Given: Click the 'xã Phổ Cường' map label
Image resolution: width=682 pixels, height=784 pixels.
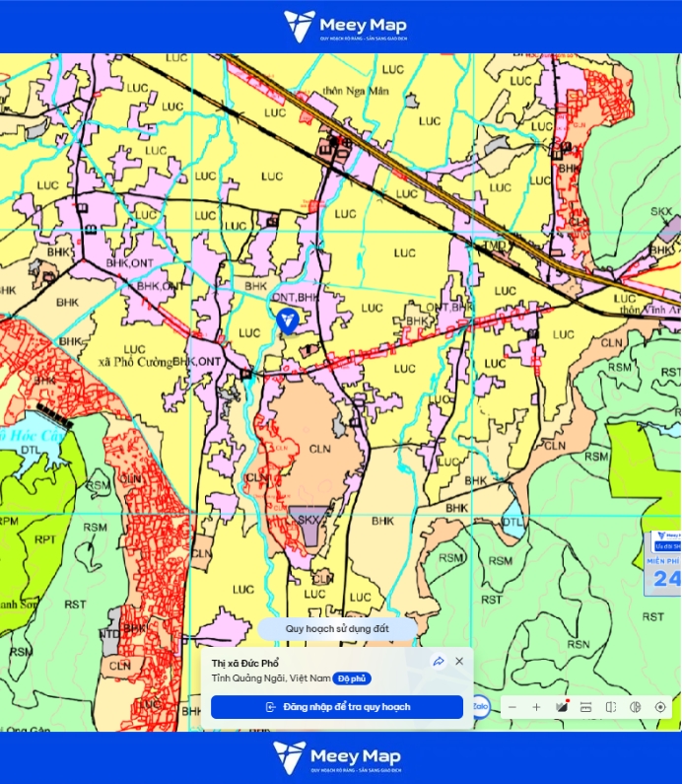Looking at the screenshot, I should [135, 362].
